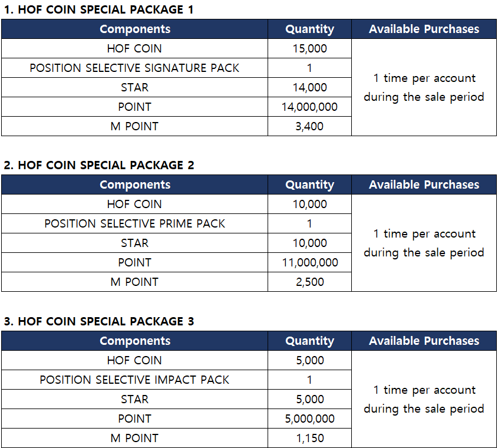Image resolution: width=498 pixels, height=448 pixels.
Task: Click the 2,500 M POINT quantity
Action: [x=309, y=282]
